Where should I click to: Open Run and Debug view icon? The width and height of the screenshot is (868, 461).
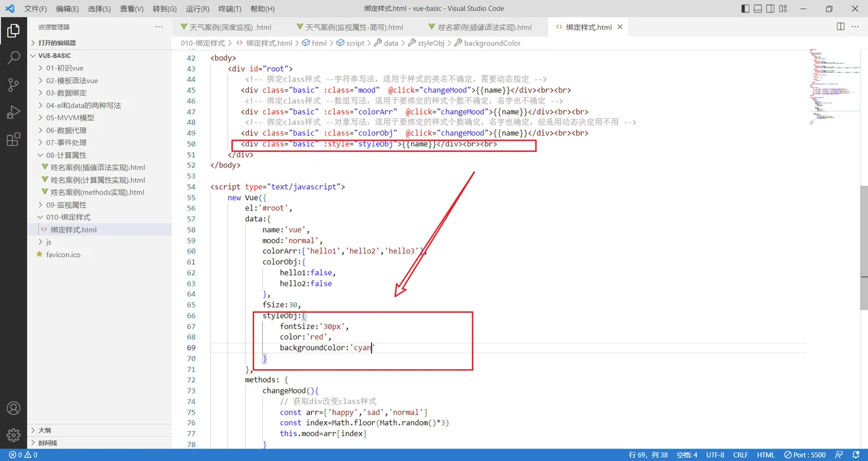click(13, 112)
